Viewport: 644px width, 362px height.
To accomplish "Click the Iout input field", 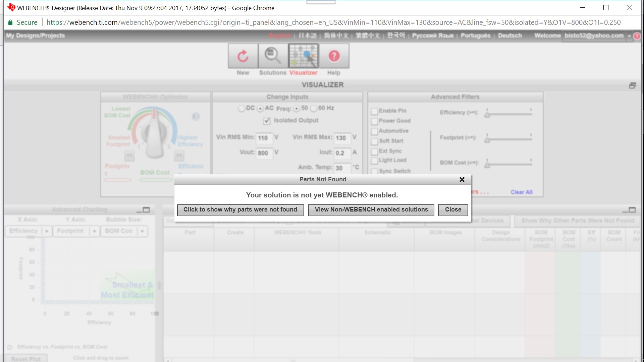I will point(342,153).
